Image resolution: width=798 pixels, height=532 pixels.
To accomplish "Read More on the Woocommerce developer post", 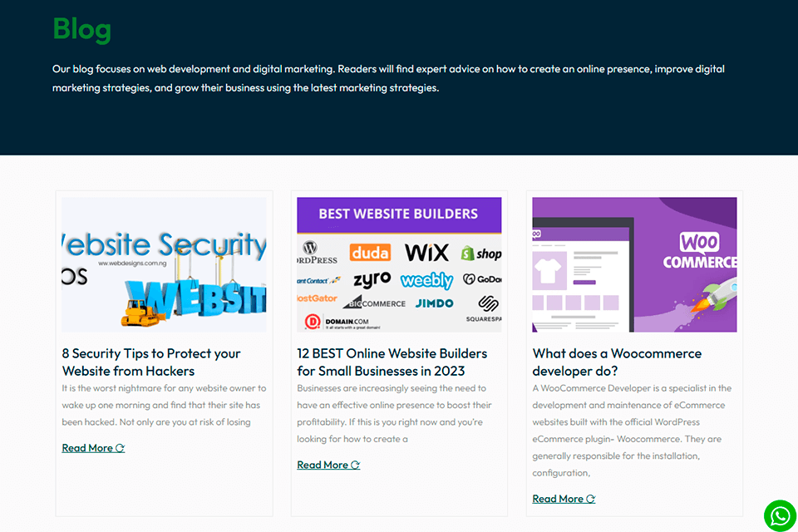I will click(564, 499).
